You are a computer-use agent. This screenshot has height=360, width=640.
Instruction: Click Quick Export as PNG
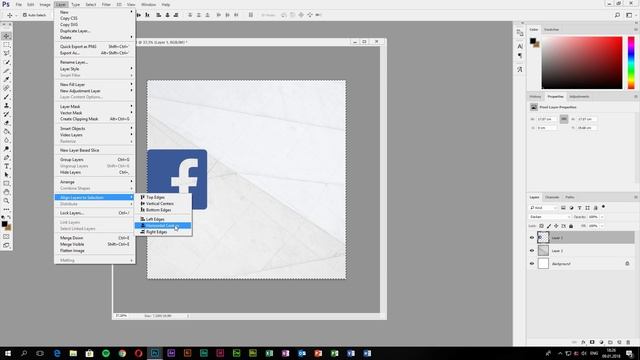coord(94,47)
